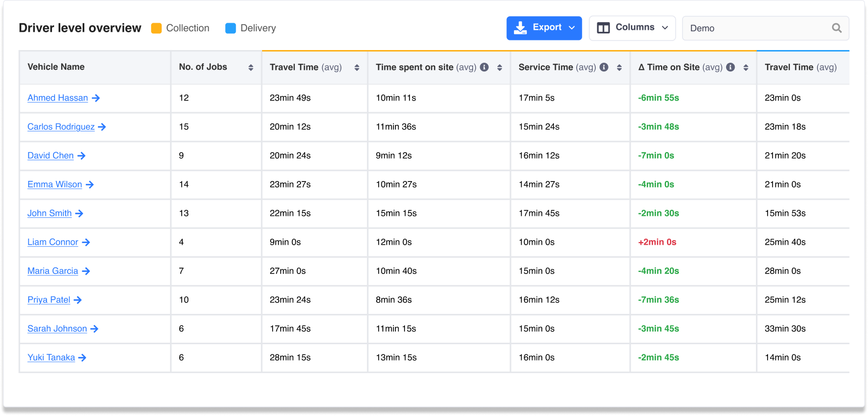Click the 17min 45s service time cell
Image resolution: width=868 pixels, height=416 pixels.
tap(539, 213)
